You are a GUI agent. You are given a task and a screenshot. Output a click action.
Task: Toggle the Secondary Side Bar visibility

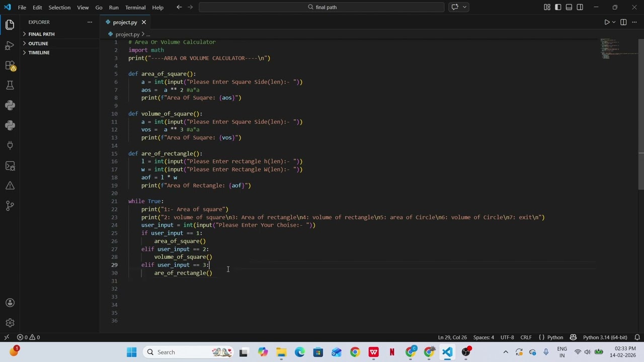click(x=580, y=7)
